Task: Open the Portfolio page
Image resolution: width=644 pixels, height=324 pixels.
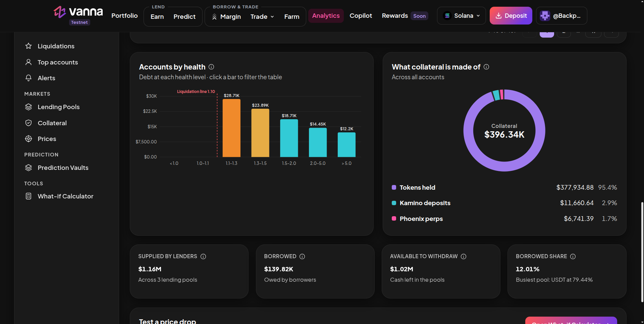Action: coord(124,16)
